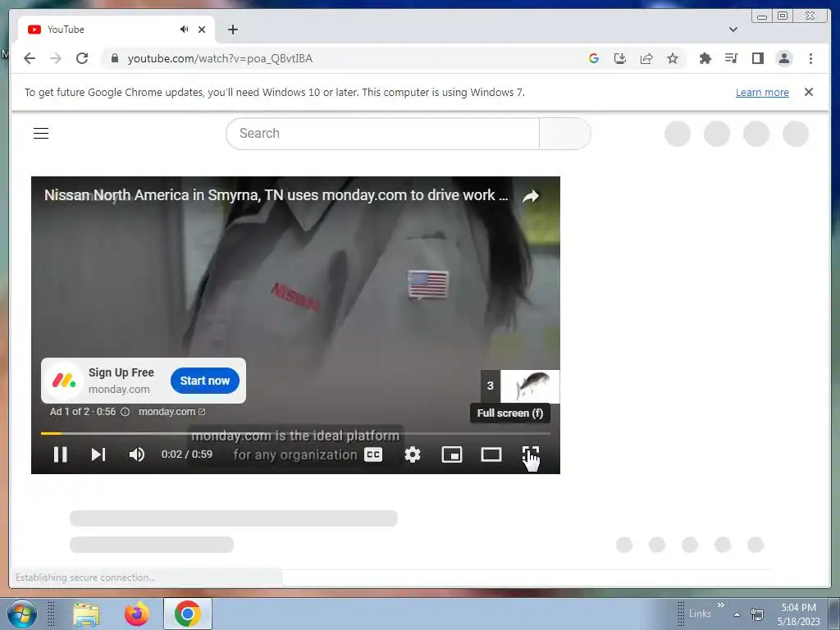Open ad info icon next to timer

[125, 412]
